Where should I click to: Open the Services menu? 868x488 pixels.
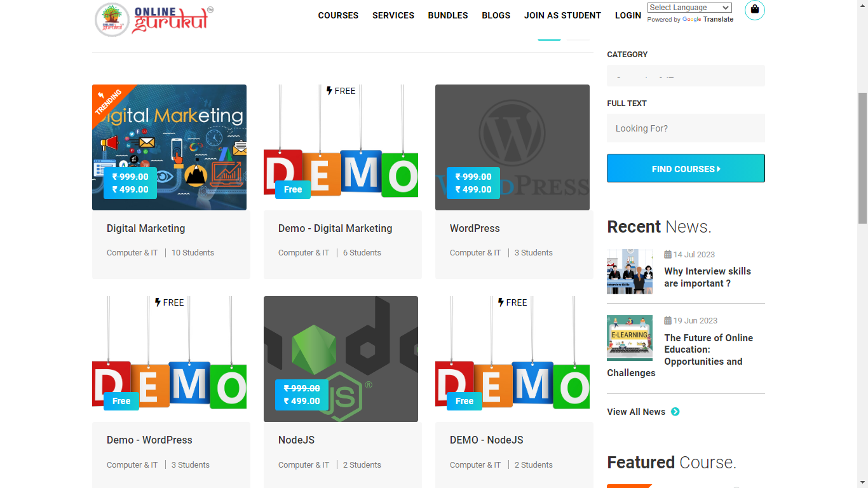[x=393, y=15]
